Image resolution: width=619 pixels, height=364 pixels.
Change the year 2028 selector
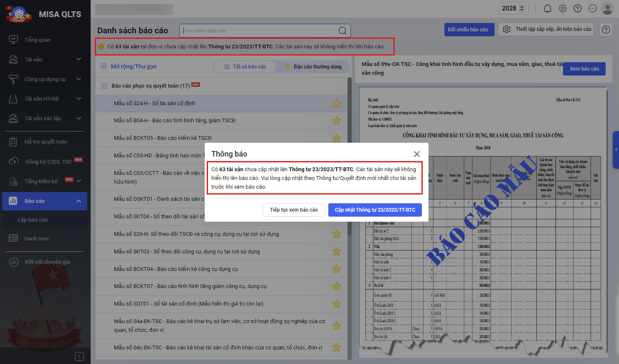tap(513, 8)
